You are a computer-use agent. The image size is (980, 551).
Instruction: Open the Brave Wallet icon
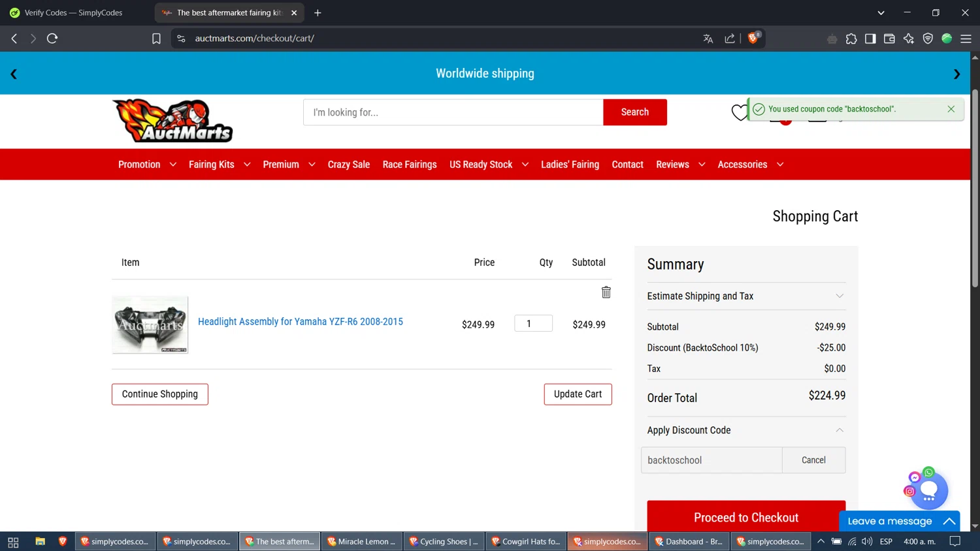point(889,39)
